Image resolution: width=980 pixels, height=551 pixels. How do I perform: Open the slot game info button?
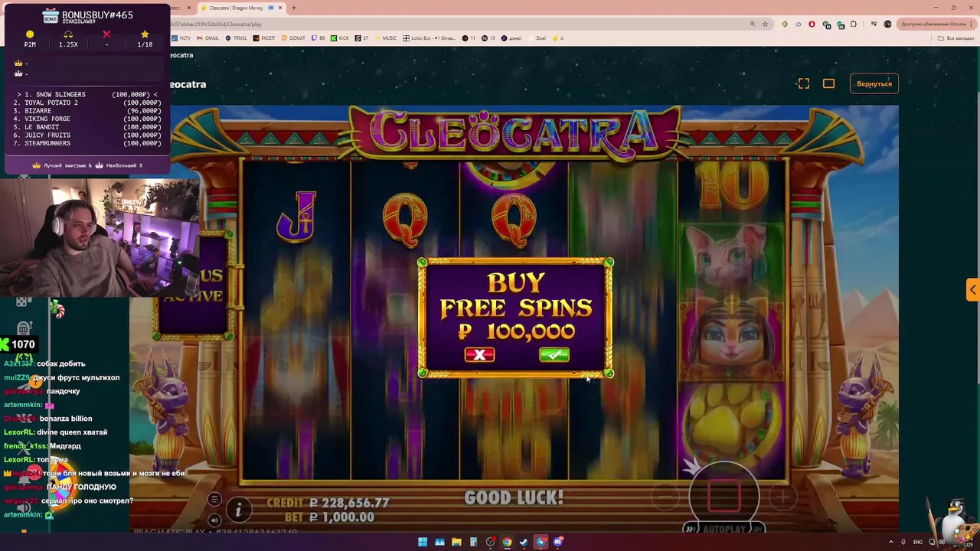pyautogui.click(x=238, y=509)
